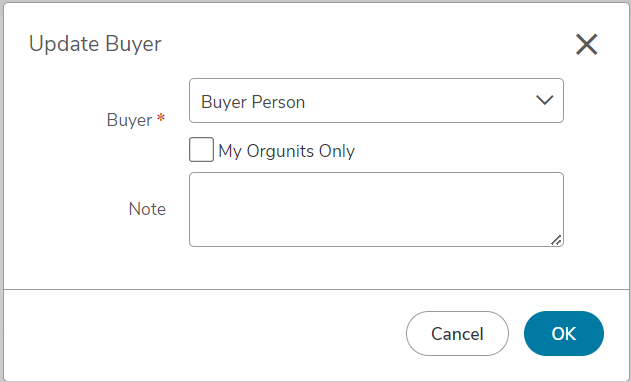Image resolution: width=631 pixels, height=382 pixels.
Task: Click the Buyer Person text in selector
Action: click(253, 102)
